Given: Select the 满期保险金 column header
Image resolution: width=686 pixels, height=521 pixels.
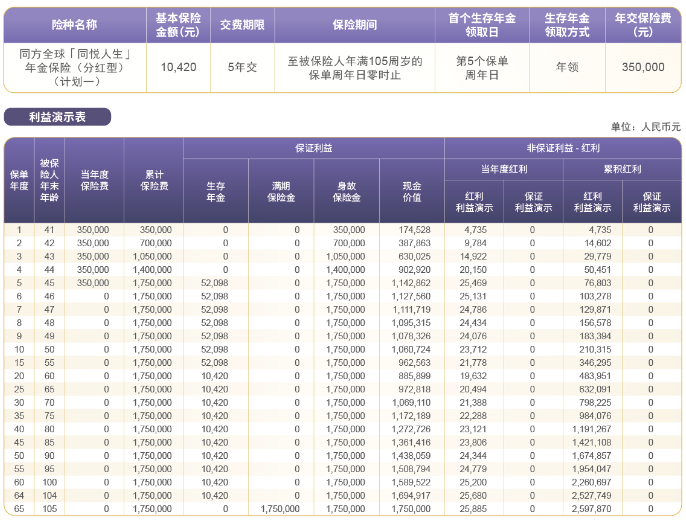Looking at the screenshot, I should [x=281, y=191].
